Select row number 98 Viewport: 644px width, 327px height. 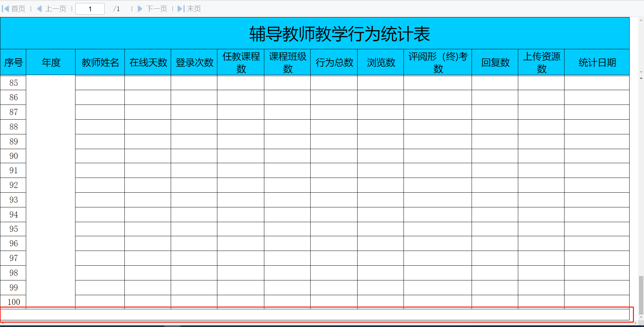click(x=13, y=273)
